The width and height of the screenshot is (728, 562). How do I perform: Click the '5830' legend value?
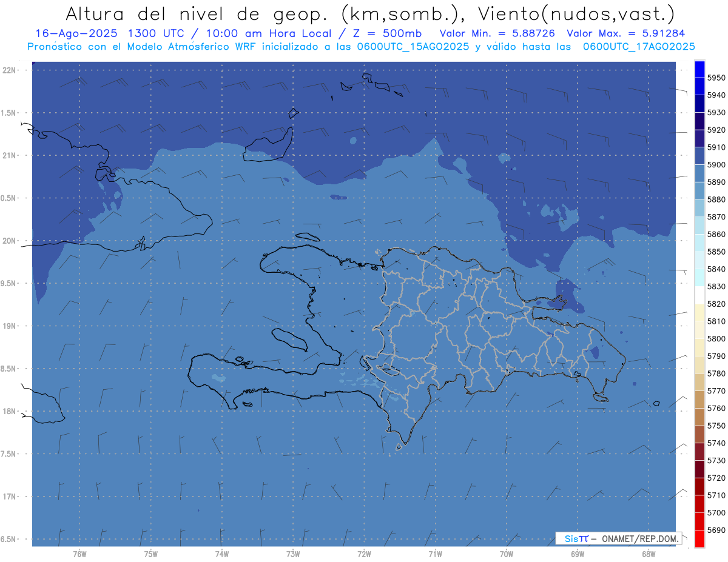click(x=716, y=286)
